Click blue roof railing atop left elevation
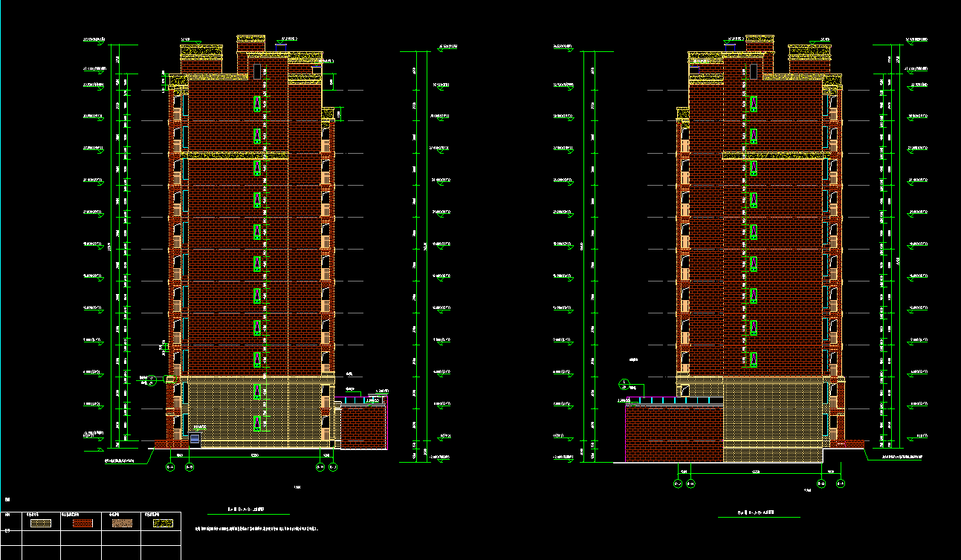This screenshot has height=560, width=961. coord(285,48)
